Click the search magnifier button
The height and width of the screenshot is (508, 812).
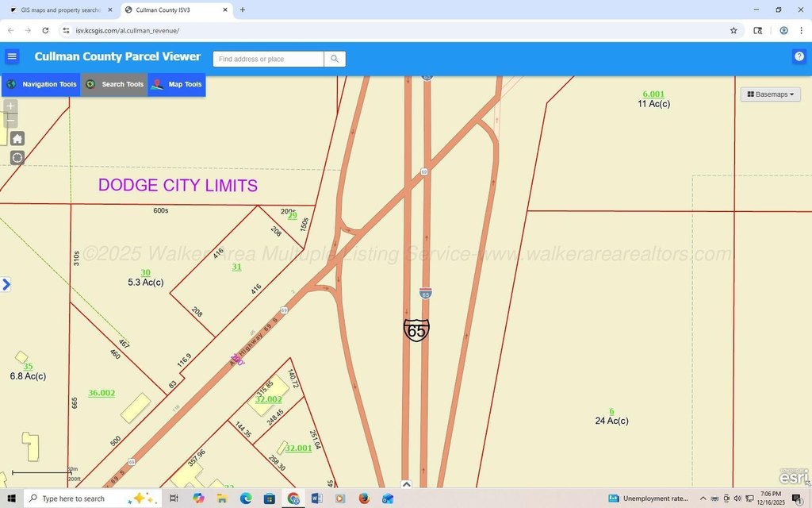335,59
